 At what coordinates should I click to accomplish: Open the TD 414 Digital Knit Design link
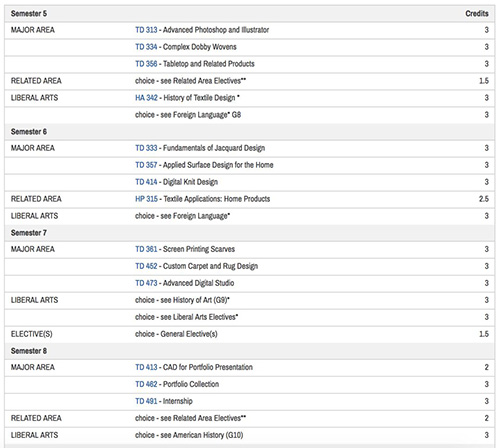pos(146,182)
